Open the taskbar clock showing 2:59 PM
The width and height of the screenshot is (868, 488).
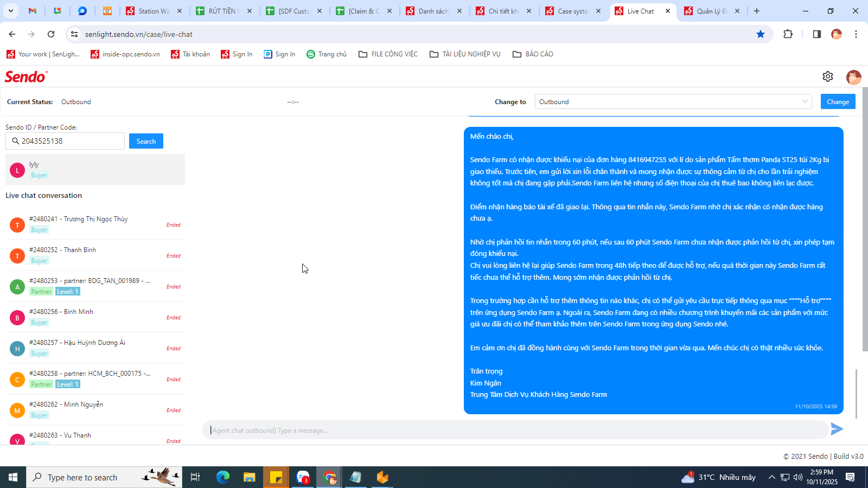click(x=821, y=477)
